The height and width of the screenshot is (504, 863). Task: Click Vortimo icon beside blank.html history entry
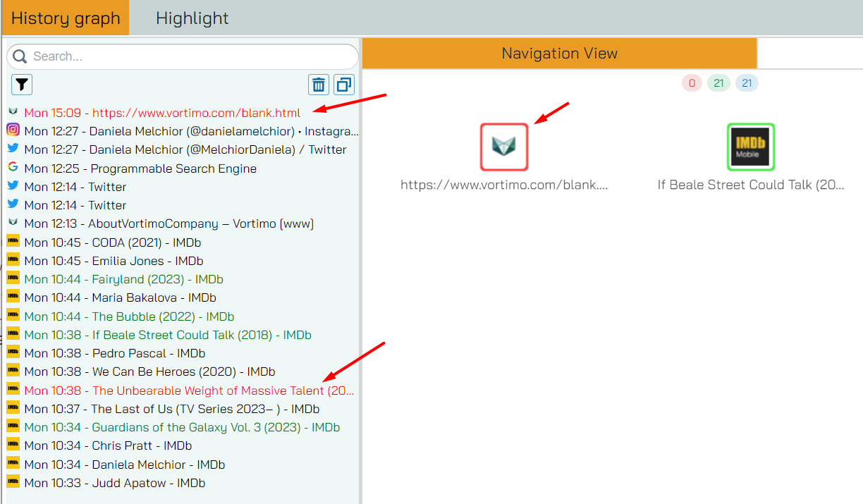coord(13,111)
